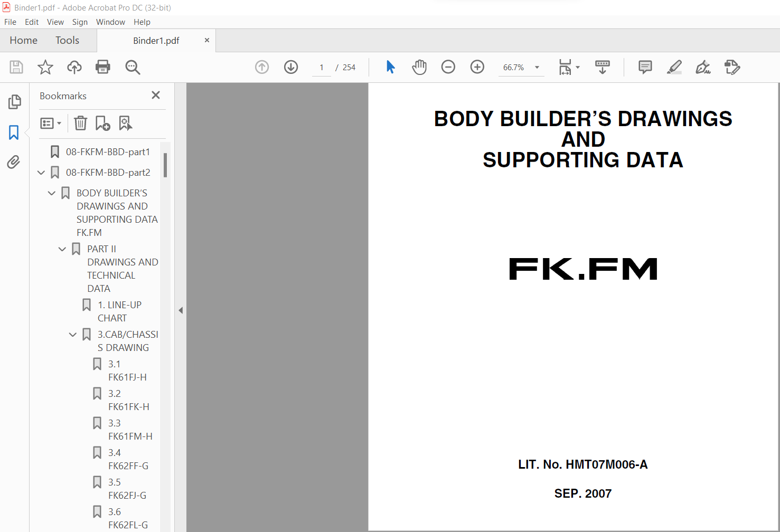Click the Save file icon
This screenshot has width=780, height=532.
(x=16, y=67)
